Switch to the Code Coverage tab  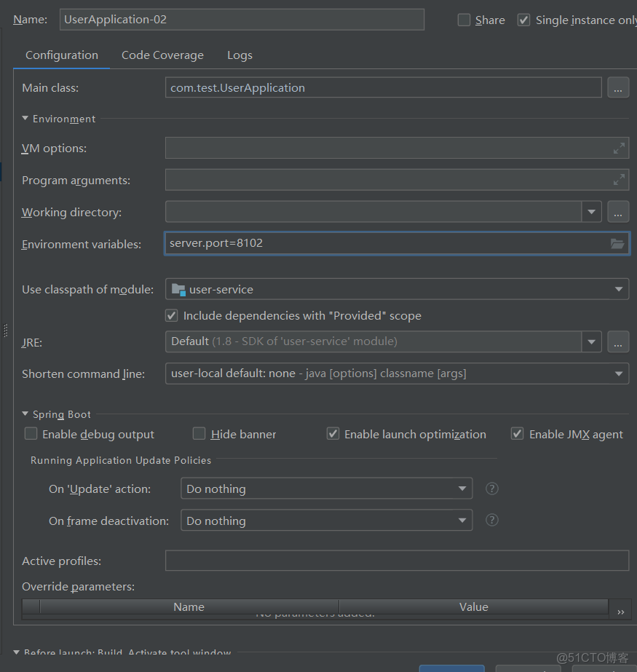tap(162, 55)
